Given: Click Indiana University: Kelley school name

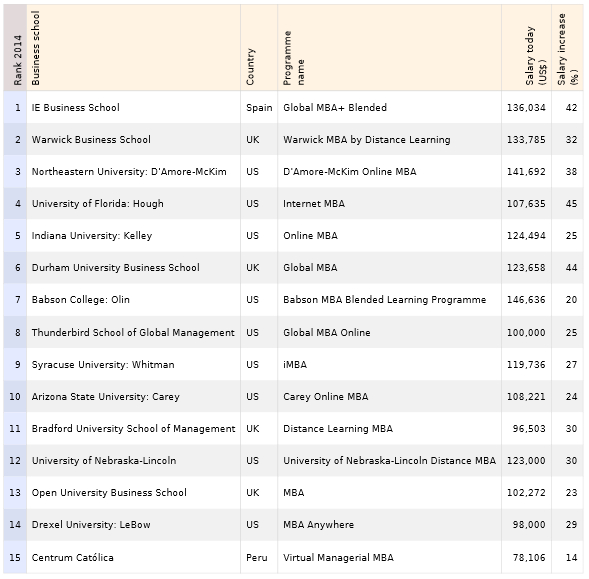Looking at the screenshot, I should [x=92, y=236].
